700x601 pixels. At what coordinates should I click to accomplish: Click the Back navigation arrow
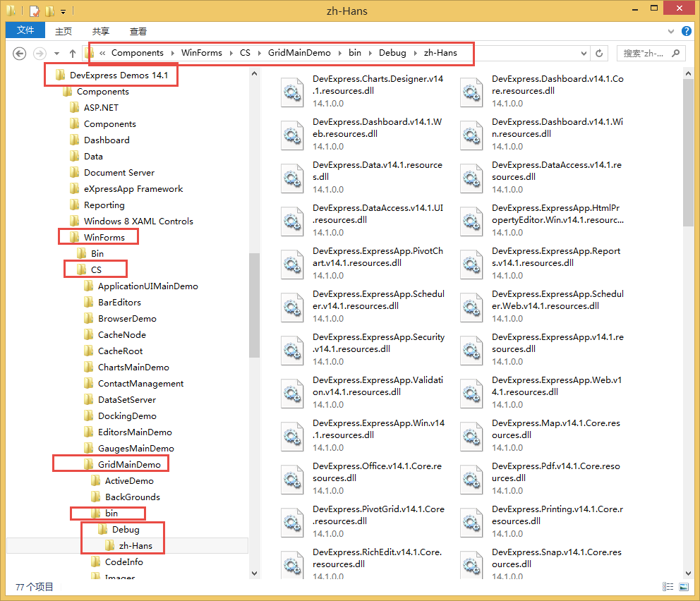(19, 54)
